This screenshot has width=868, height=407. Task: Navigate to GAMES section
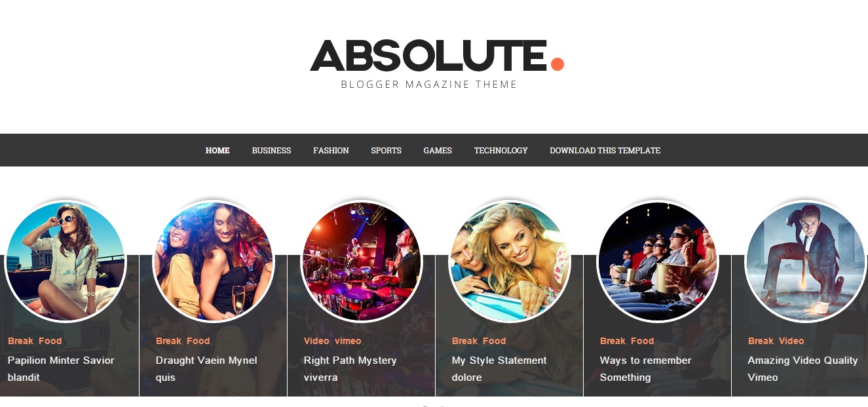pyautogui.click(x=438, y=150)
